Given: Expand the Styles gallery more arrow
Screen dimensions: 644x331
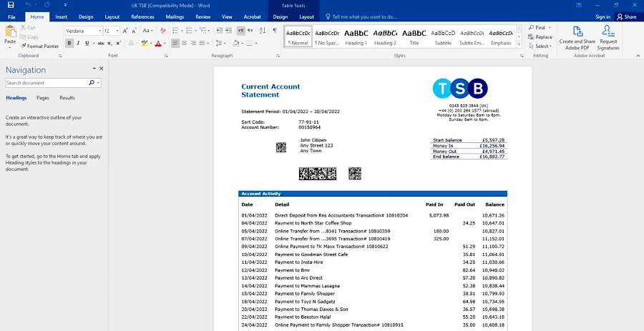Looking at the screenshot, I should (x=519, y=44).
